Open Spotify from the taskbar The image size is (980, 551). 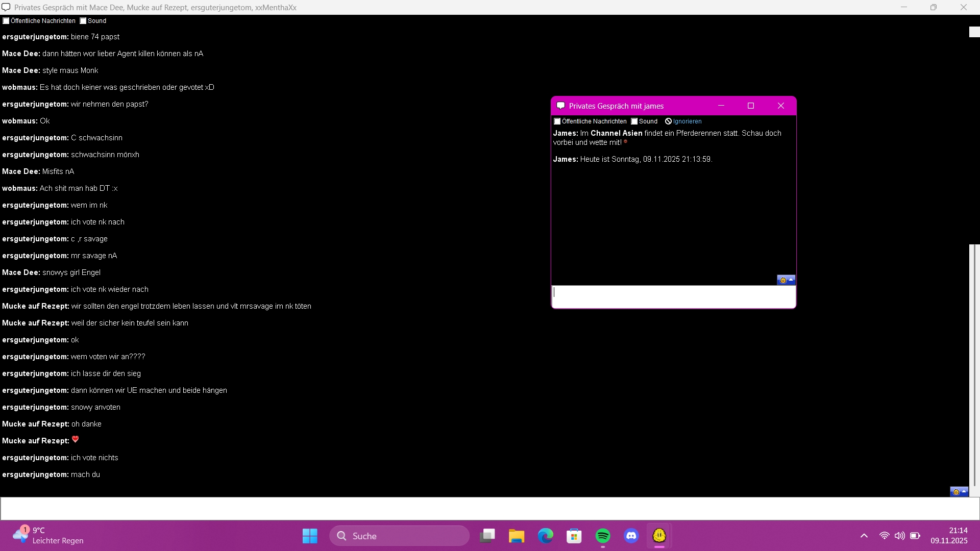[x=603, y=536]
